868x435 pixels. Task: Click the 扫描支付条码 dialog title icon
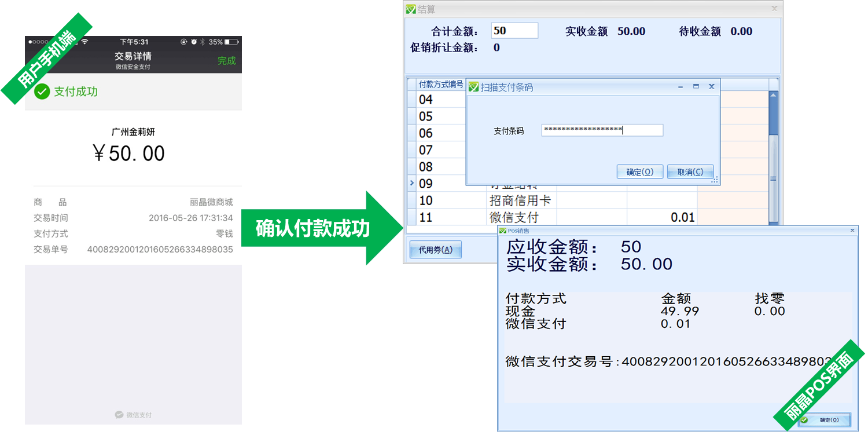tap(473, 87)
